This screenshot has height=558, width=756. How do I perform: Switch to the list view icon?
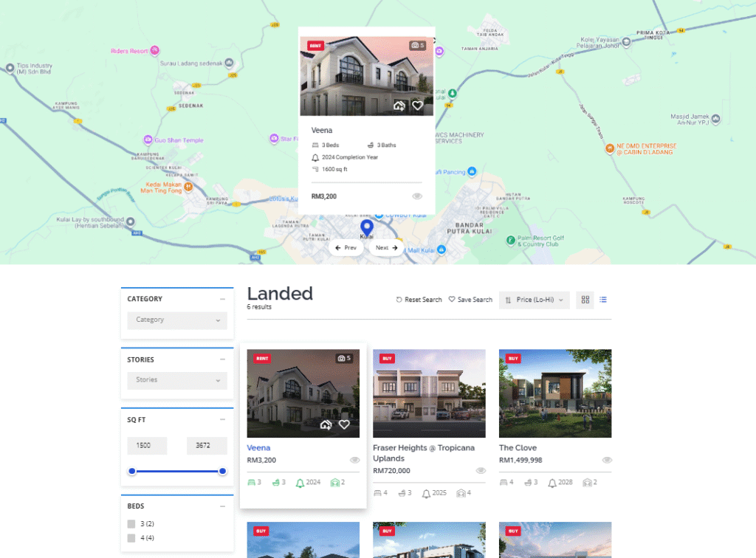tap(603, 300)
